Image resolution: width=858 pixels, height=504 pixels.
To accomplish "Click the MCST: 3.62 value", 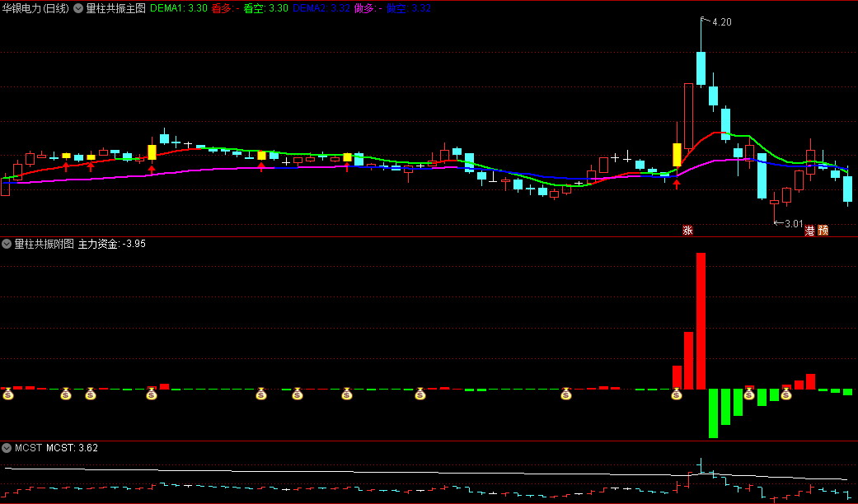I will (x=72, y=448).
